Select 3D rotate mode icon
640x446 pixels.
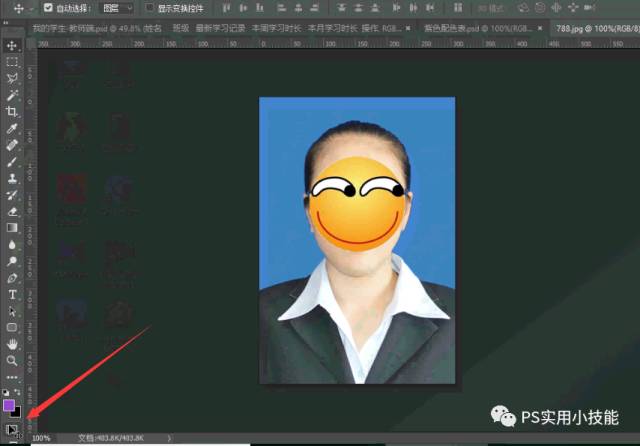point(523,8)
